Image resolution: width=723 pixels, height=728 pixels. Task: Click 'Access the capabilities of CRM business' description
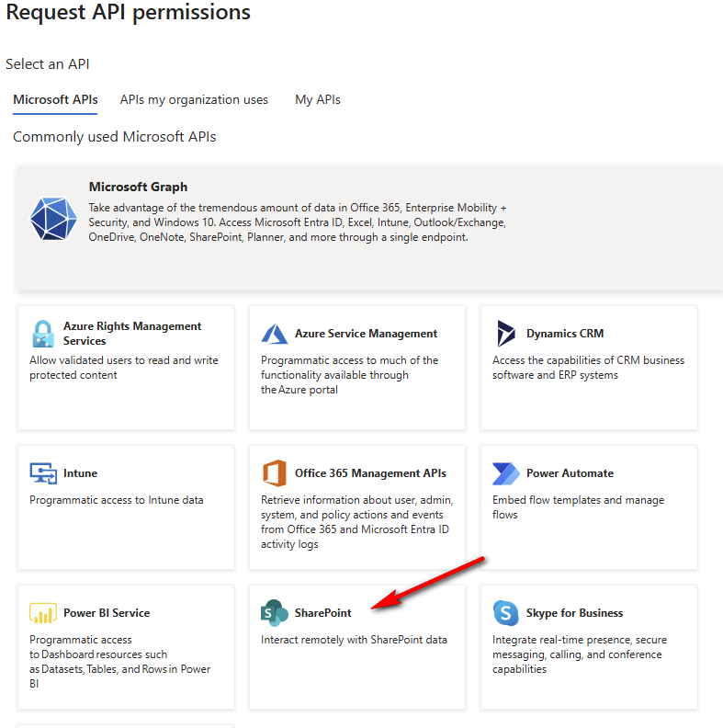click(589, 368)
